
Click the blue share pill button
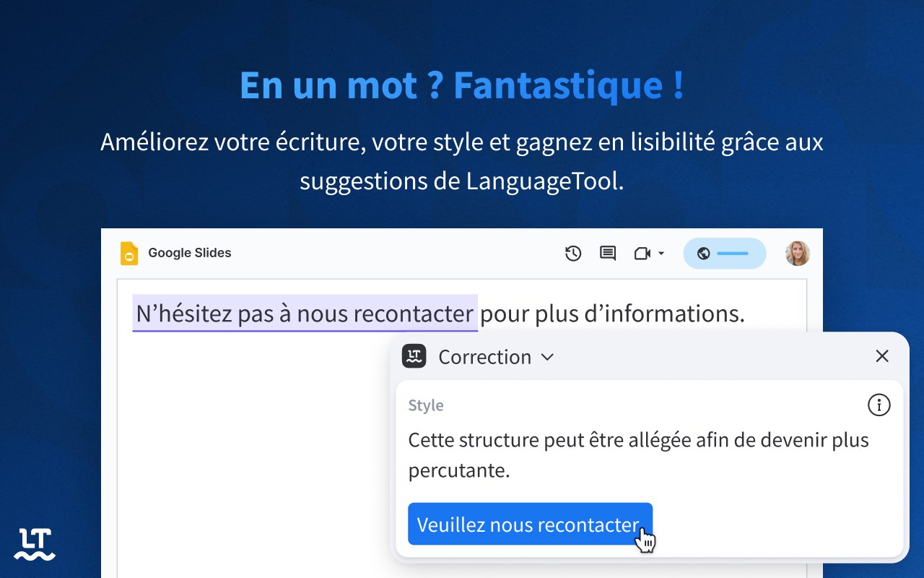(x=725, y=254)
